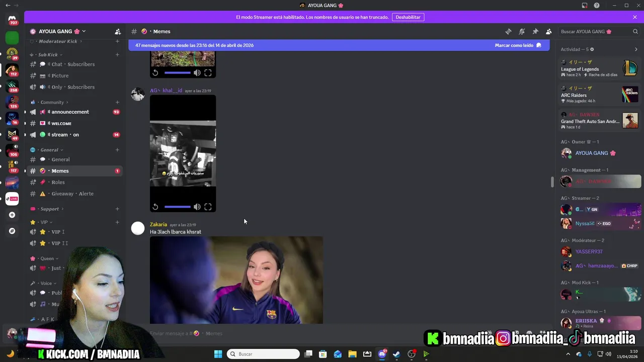Open the WELCOME channel
The image size is (644, 362).
pyautogui.click(x=74, y=123)
